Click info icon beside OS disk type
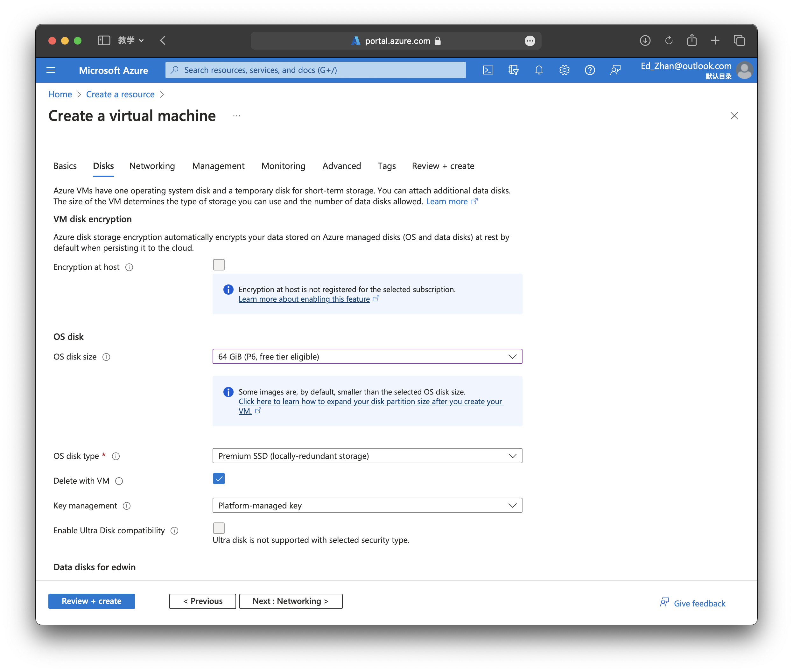This screenshot has width=793, height=672. pos(116,456)
